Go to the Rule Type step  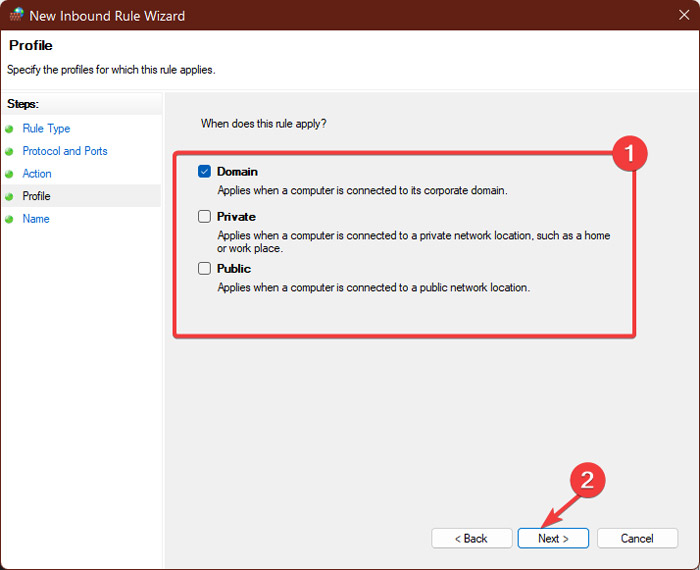[x=46, y=129]
